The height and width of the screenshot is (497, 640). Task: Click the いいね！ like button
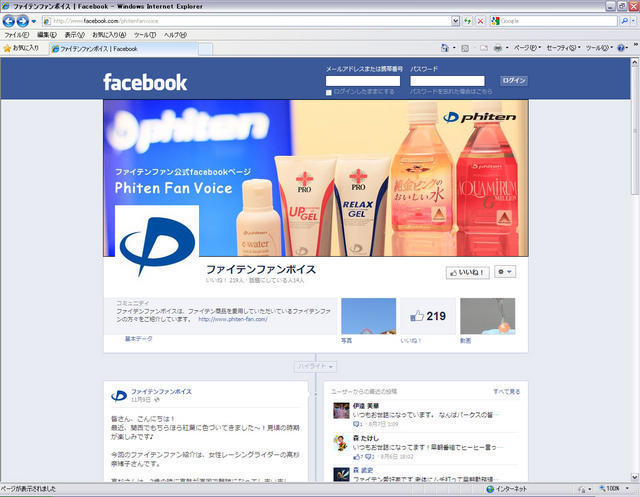[x=467, y=272]
